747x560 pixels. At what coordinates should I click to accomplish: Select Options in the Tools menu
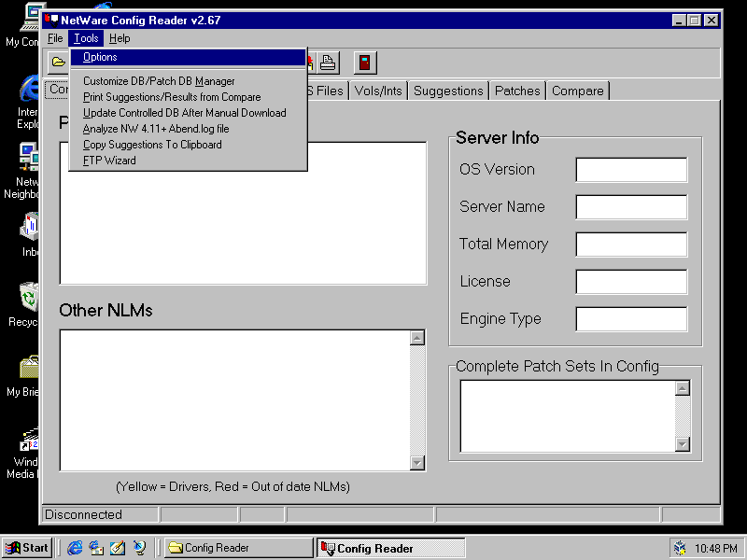click(x=189, y=57)
